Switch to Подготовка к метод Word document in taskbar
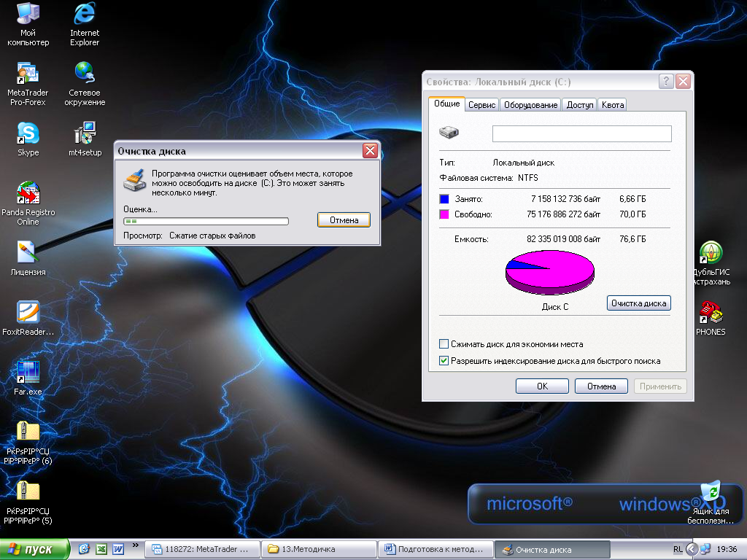Image resolution: width=747 pixels, height=560 pixels. tap(436, 549)
